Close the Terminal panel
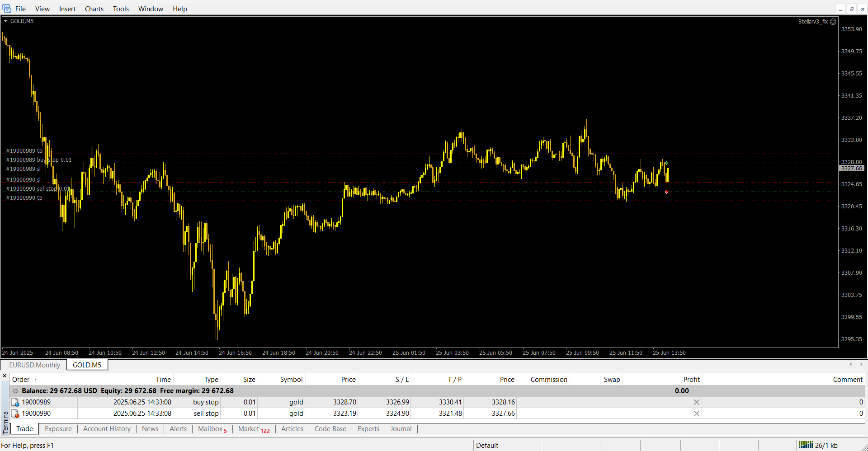Image resolution: width=868 pixels, height=451 pixels. click(x=5, y=376)
